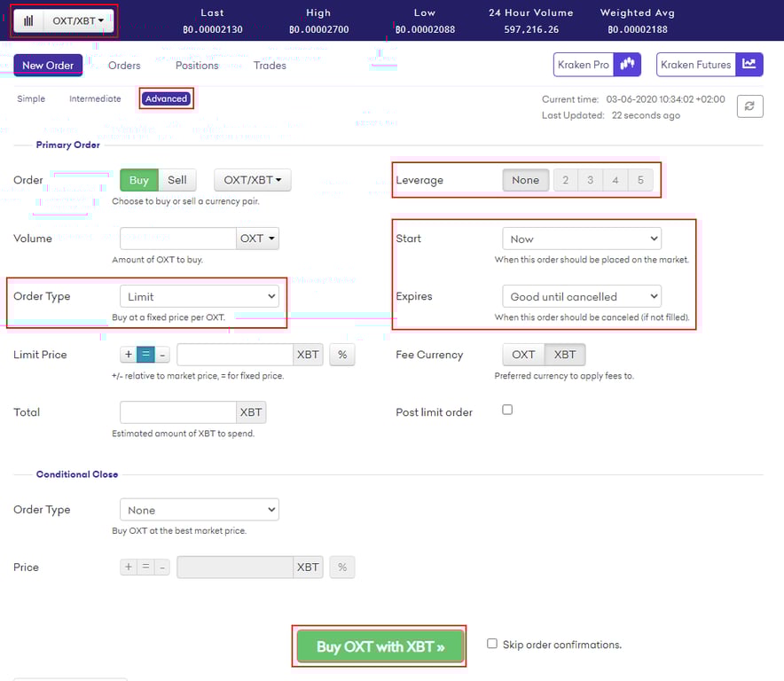This screenshot has height=681, width=784.
Task: Enable Post limit order checkbox
Action: (507, 410)
